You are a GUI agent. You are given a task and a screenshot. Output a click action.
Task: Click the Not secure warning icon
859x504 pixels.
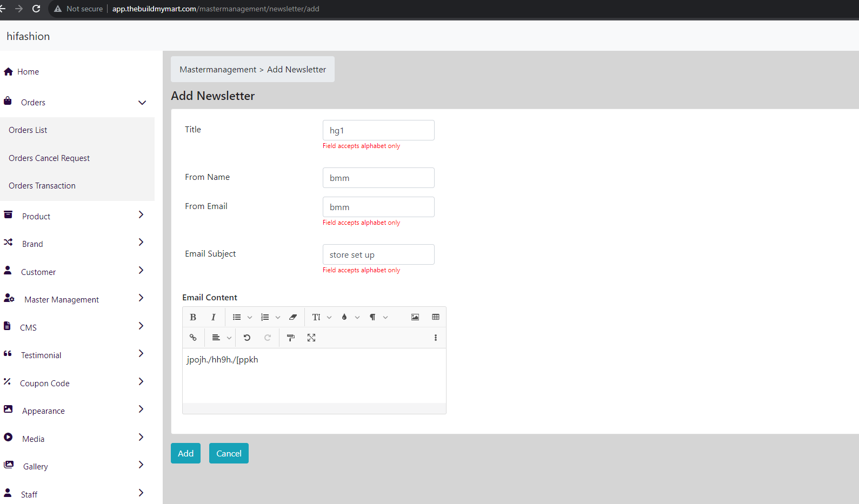(x=58, y=9)
